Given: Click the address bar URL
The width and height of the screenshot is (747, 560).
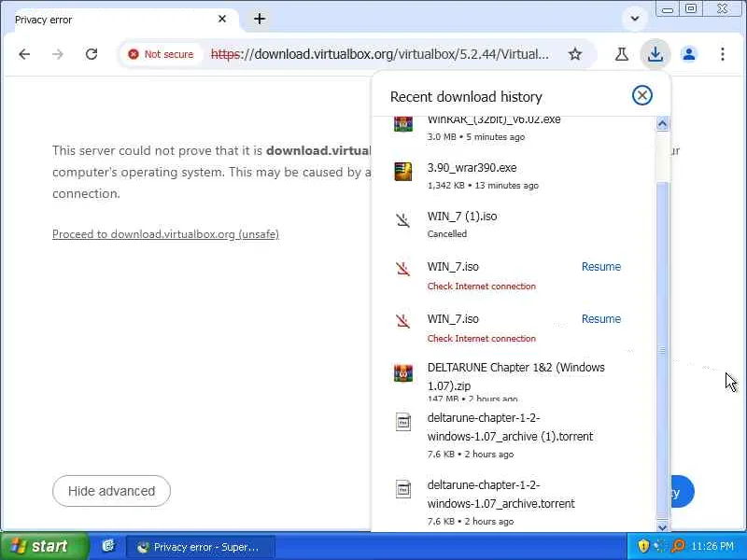Looking at the screenshot, I should 380,54.
